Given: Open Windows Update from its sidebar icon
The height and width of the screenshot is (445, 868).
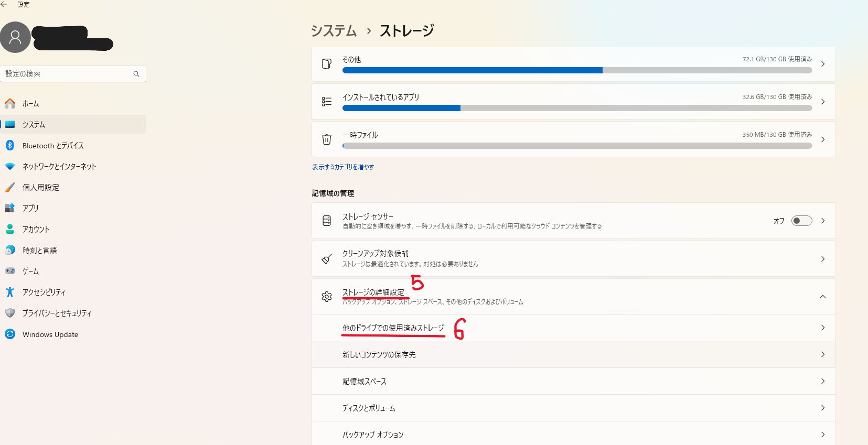Looking at the screenshot, I should [10, 334].
